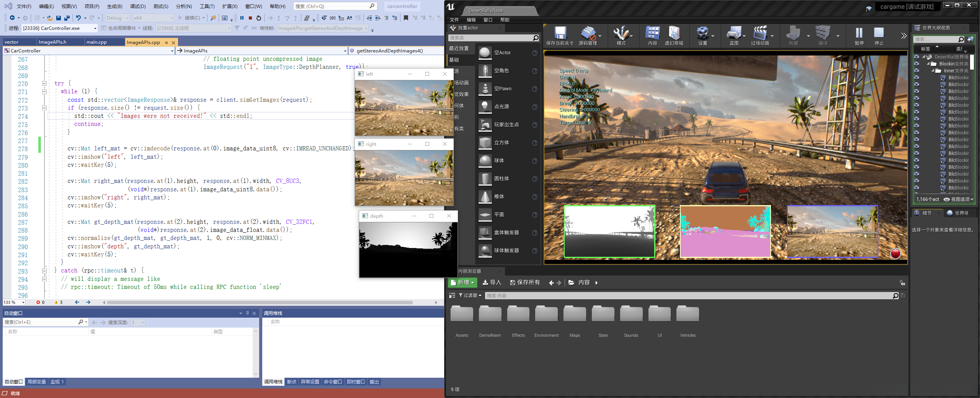Expand the 视图选项 dropdown in world outliner

pyautogui.click(x=959, y=199)
